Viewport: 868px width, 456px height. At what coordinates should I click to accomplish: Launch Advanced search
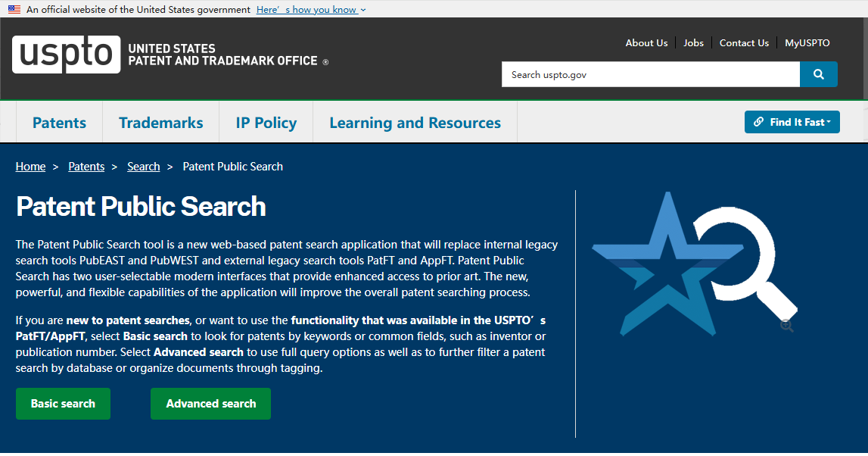tap(211, 404)
